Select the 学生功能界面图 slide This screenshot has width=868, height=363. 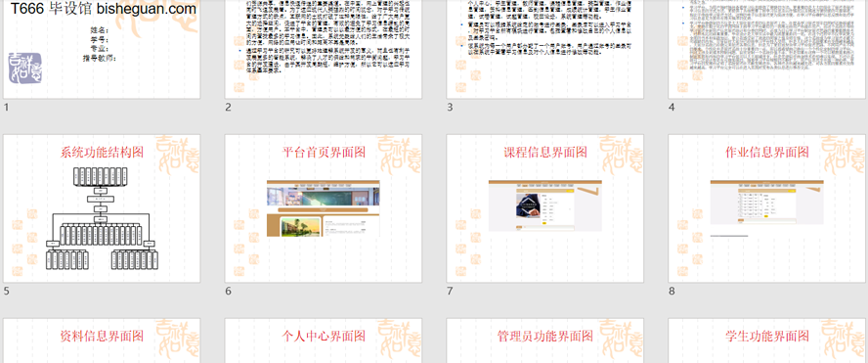click(x=766, y=340)
